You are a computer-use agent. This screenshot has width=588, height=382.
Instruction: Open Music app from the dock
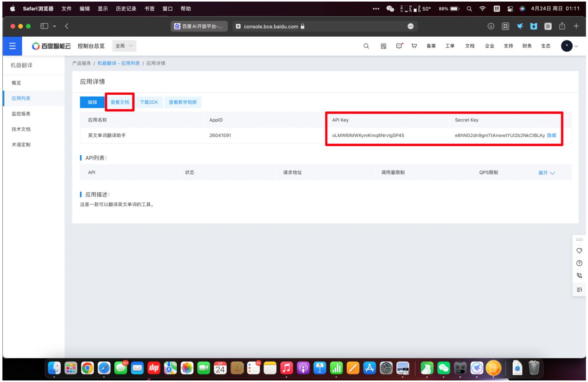pyautogui.click(x=287, y=368)
